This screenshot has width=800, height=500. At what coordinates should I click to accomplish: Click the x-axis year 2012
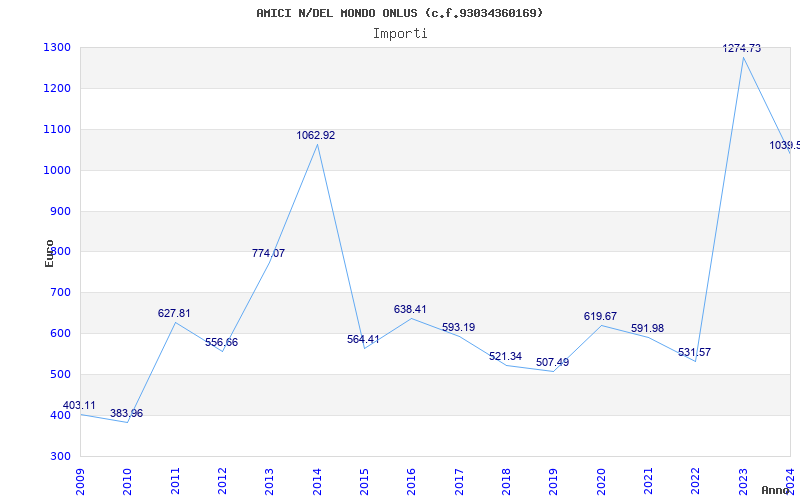click(x=222, y=481)
